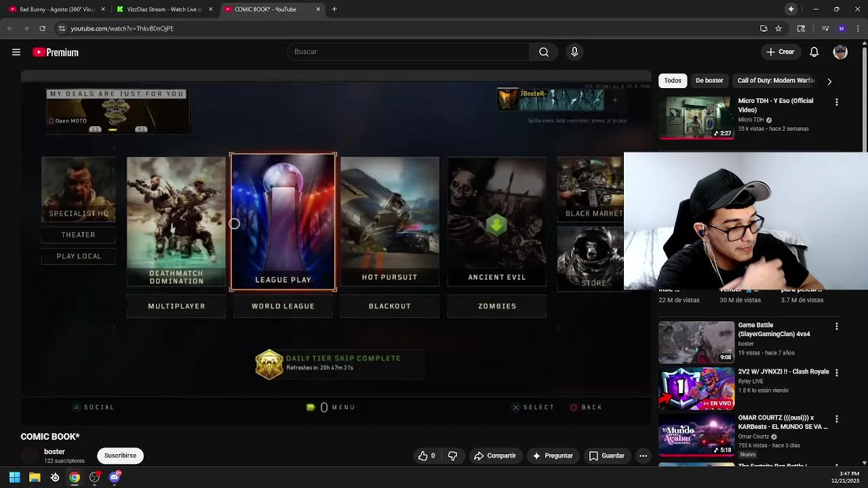Dislike the COMIC BOOK* video
The image size is (868, 488).
point(453,455)
